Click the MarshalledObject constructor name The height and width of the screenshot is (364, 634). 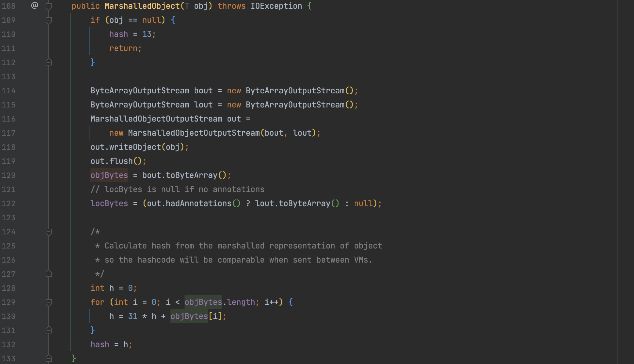tap(142, 6)
